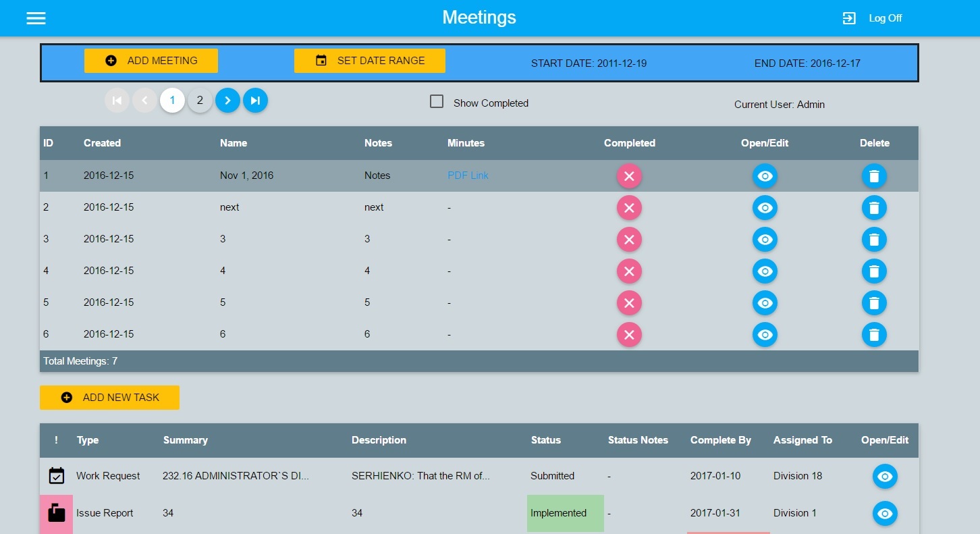Click the green Implemented status cell
This screenshot has height=534, width=980.
pyautogui.click(x=566, y=513)
